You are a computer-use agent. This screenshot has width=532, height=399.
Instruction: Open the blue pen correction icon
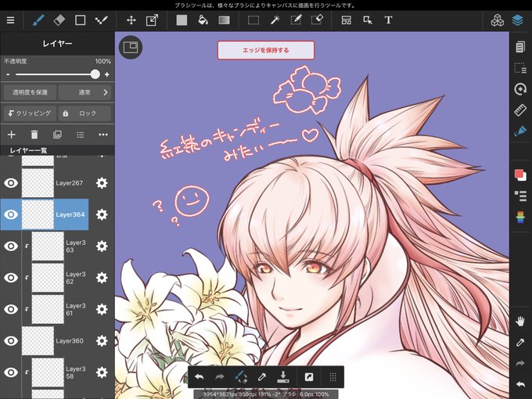click(520, 131)
